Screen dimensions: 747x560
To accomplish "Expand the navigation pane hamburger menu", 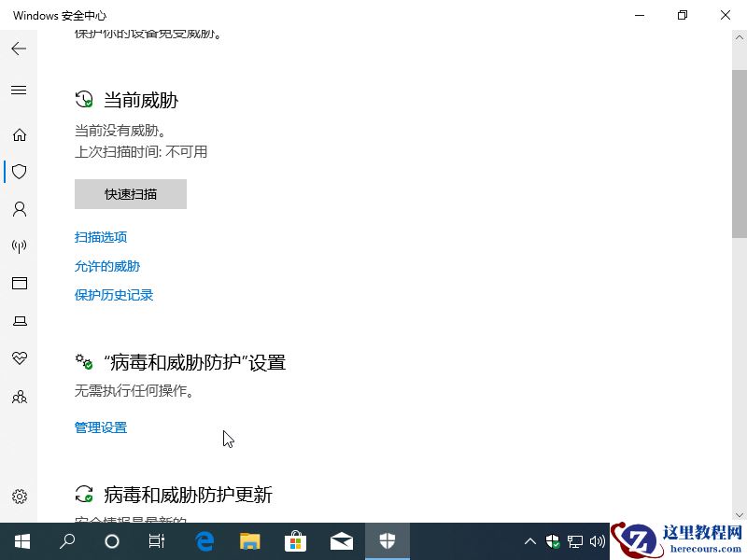I will [x=19, y=90].
